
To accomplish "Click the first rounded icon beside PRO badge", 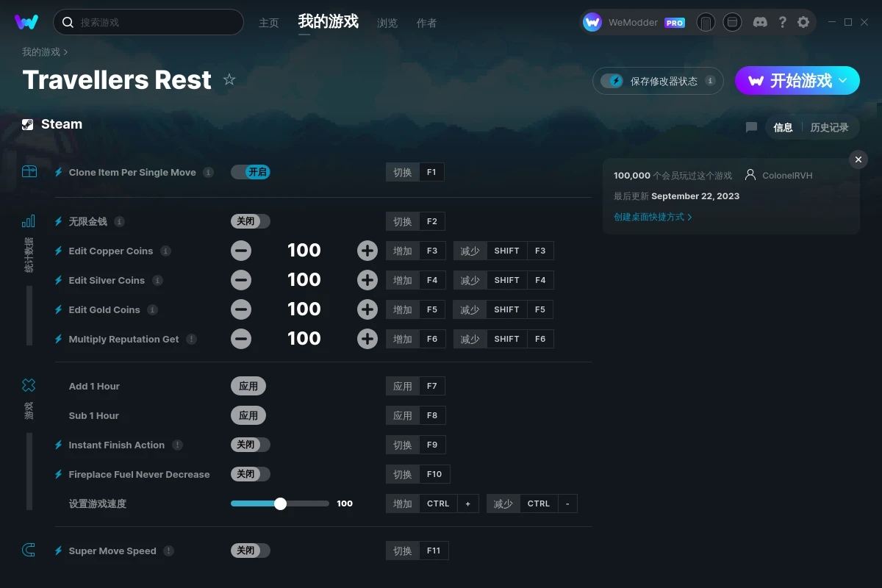I will click(706, 22).
